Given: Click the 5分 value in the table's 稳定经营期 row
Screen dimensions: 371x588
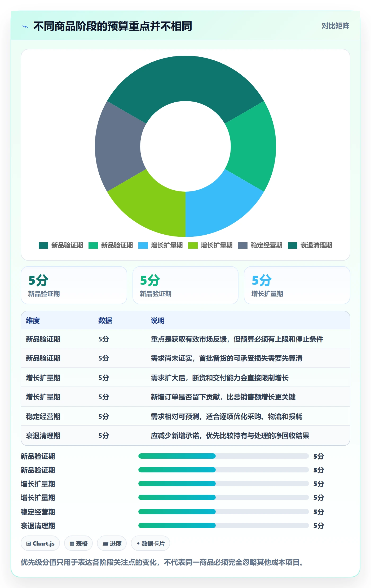Looking at the screenshot, I should [x=104, y=416].
